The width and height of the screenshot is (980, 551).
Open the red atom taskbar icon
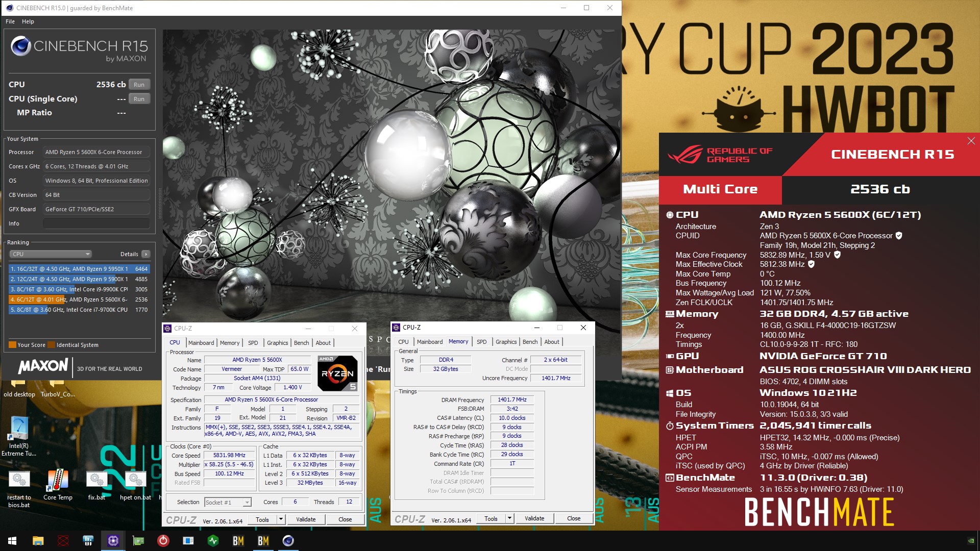pyautogui.click(x=63, y=541)
